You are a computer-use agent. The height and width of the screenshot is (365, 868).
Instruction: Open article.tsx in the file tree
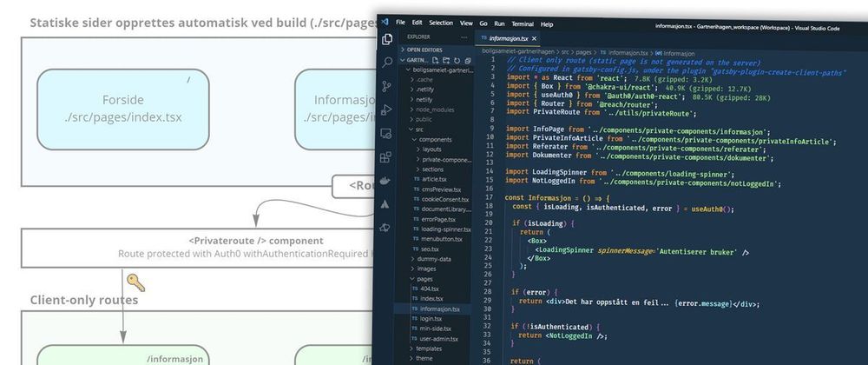pos(431,179)
